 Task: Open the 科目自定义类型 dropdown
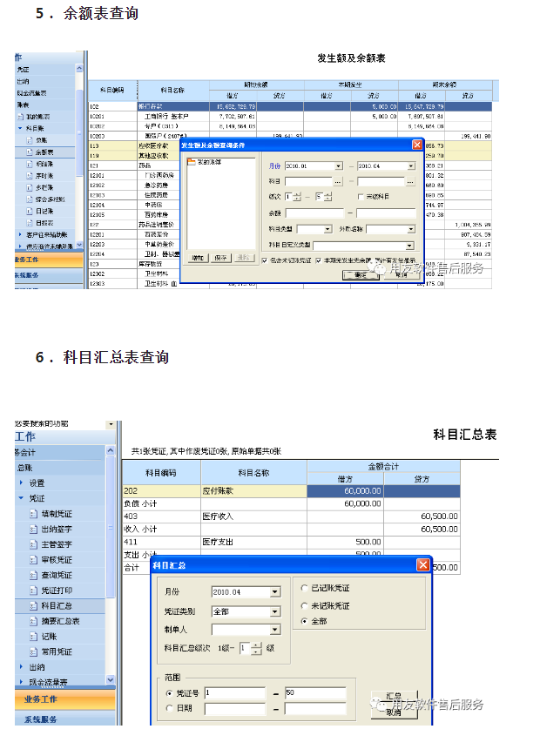pyautogui.click(x=409, y=246)
